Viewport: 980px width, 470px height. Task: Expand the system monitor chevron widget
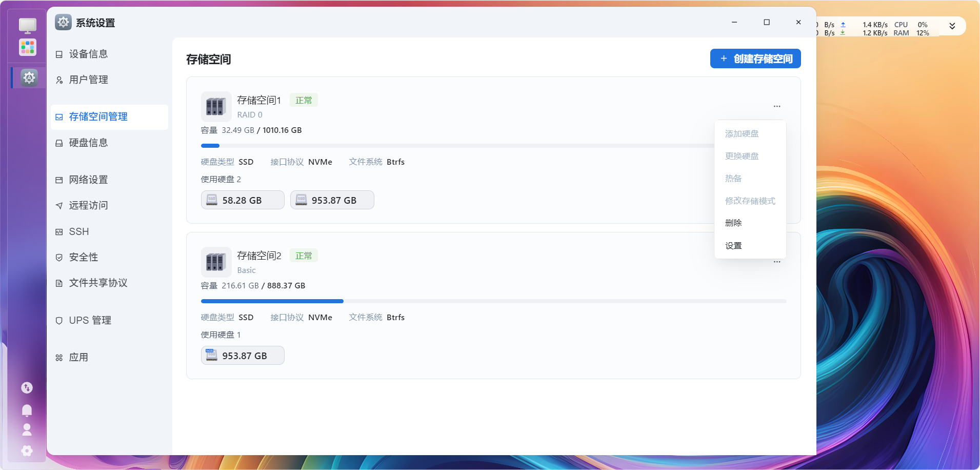click(x=952, y=26)
